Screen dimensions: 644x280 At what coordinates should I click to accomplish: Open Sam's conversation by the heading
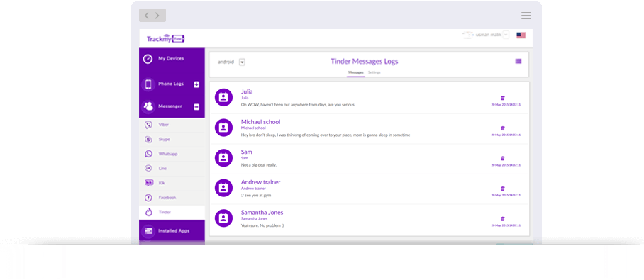246,152
